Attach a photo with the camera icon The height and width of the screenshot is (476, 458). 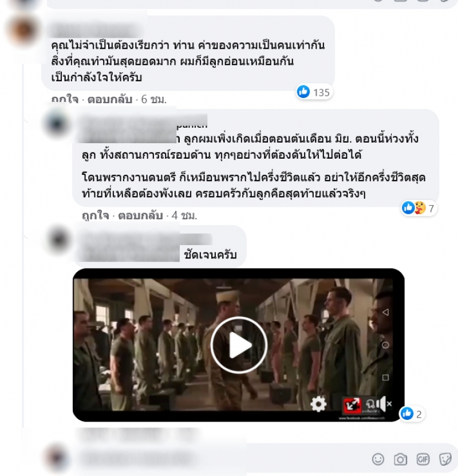(400, 459)
